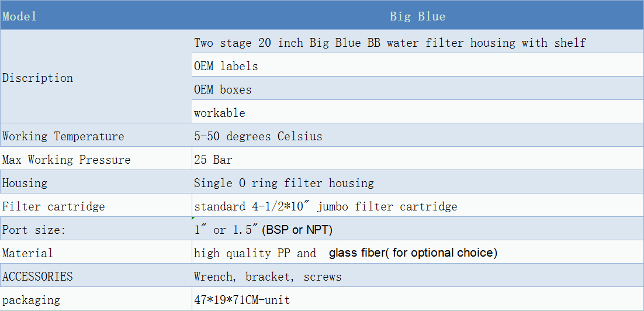Select the Big Blue header cell

418,16
